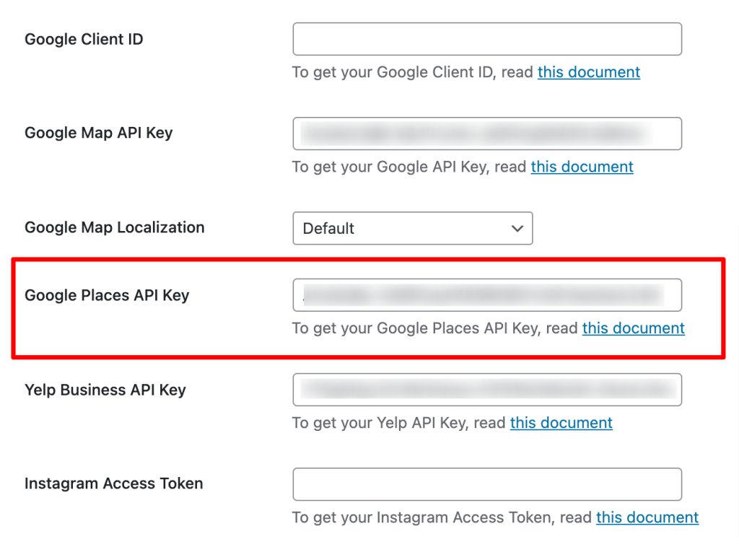Open Google Client ID documentation link
This screenshot has height=560, width=739.
(x=588, y=72)
